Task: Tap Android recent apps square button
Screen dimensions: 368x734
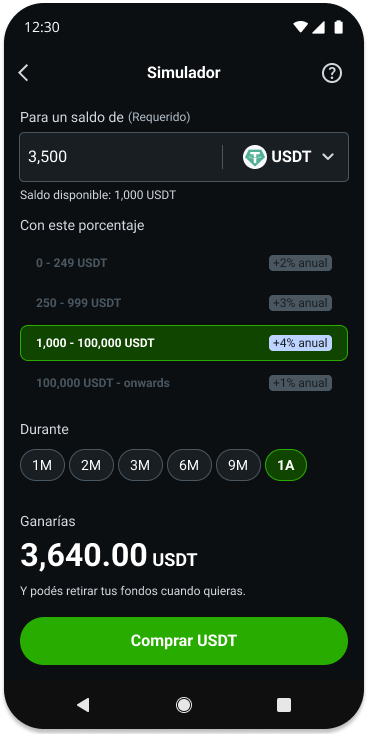Action: 284,705
